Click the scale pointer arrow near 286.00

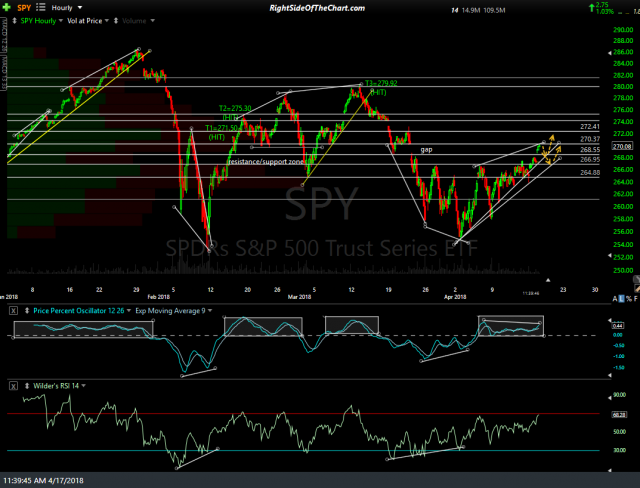tap(610, 53)
